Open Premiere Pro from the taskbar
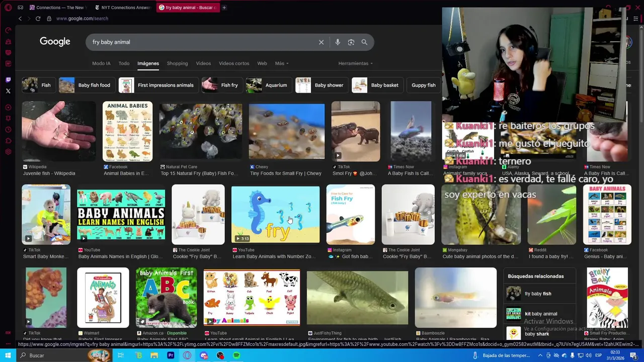 (171, 355)
